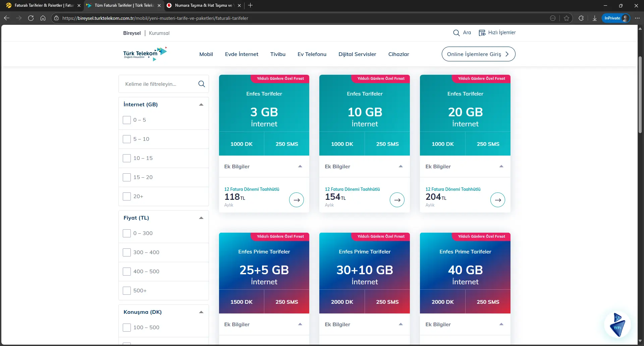Click the browser forward arrow
644x346 pixels.
point(19,18)
